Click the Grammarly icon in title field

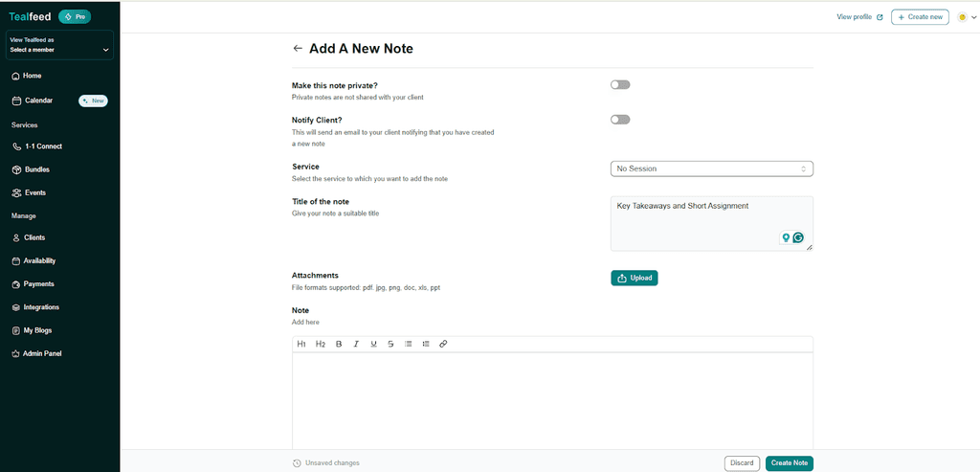[798, 237]
